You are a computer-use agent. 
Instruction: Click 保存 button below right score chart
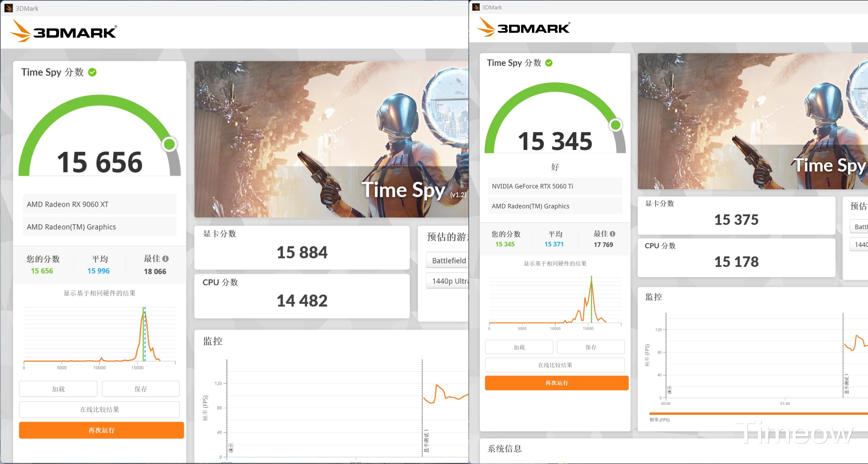(x=591, y=347)
